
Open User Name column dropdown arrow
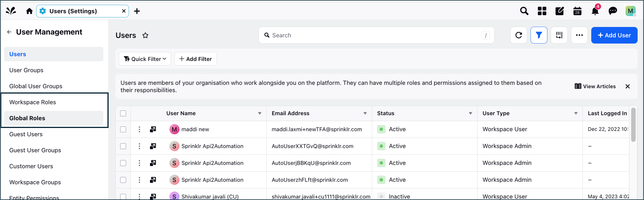pyautogui.click(x=260, y=113)
